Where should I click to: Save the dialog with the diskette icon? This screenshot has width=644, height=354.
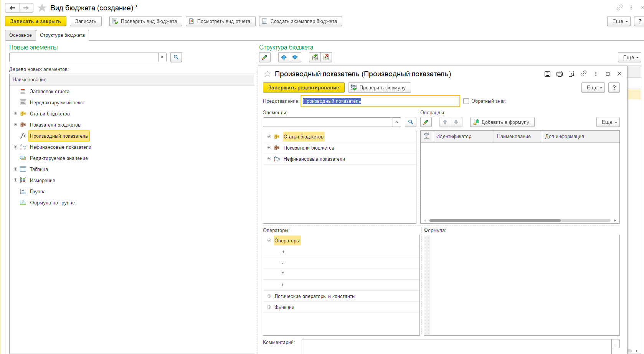(x=547, y=74)
